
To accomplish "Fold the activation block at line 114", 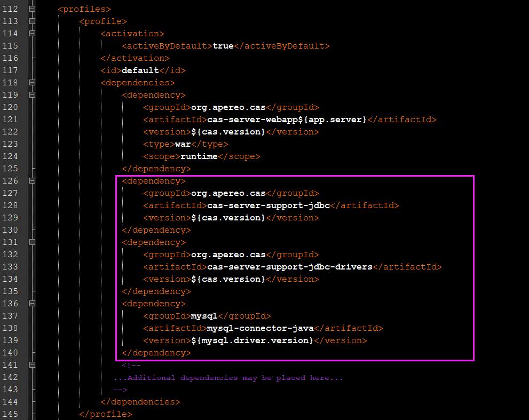I will tap(33, 34).
